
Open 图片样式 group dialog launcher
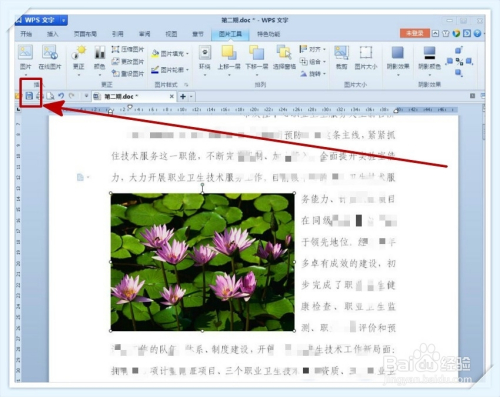186,85
